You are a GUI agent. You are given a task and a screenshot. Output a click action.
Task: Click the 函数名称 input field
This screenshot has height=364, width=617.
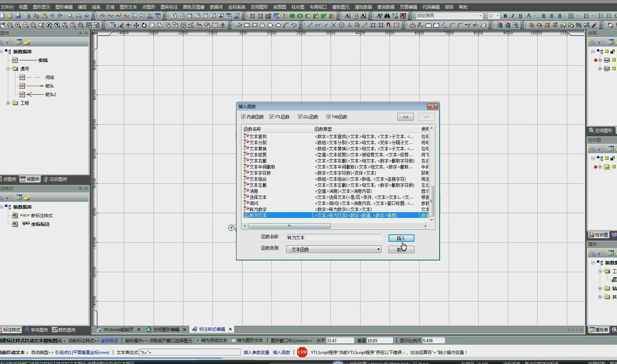point(334,238)
